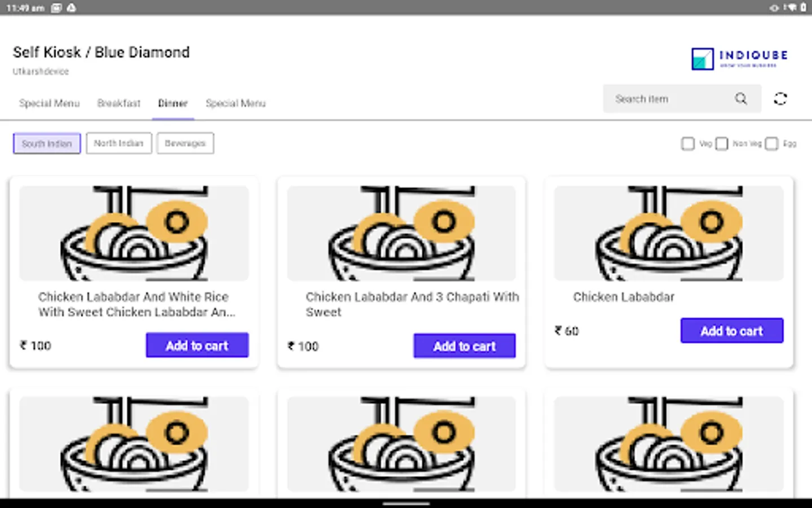
Task: Show the Beverages category
Action: 185,143
